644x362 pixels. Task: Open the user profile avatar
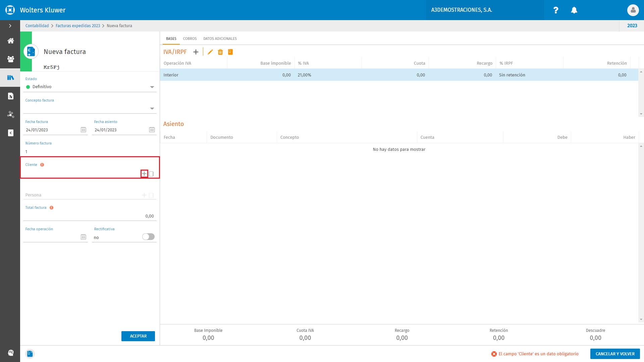click(633, 10)
